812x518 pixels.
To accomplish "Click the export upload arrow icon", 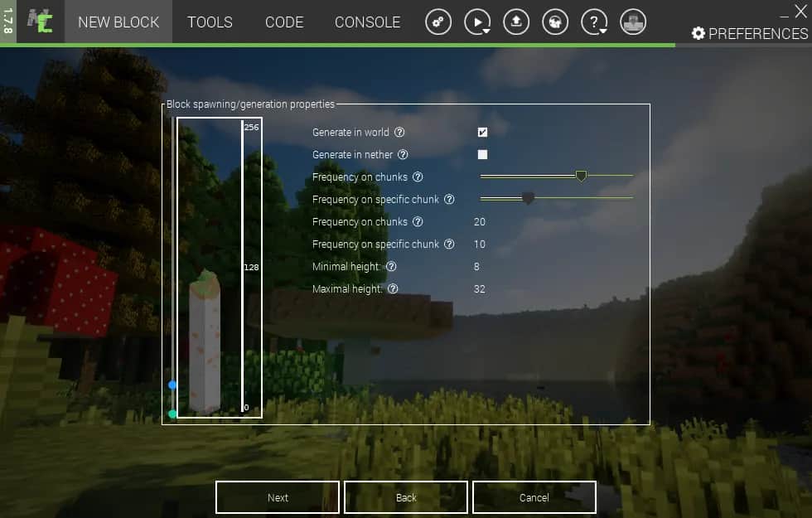I will tap(516, 22).
